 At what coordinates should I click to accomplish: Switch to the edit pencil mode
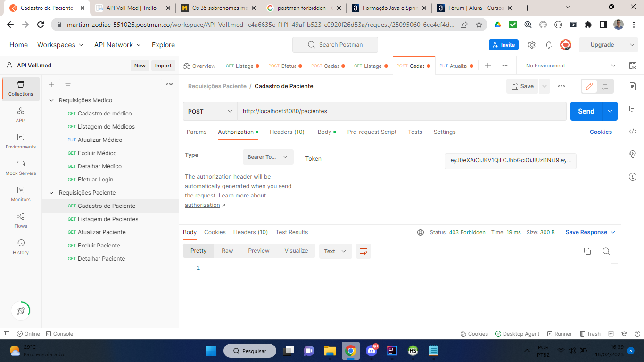pyautogui.click(x=589, y=86)
